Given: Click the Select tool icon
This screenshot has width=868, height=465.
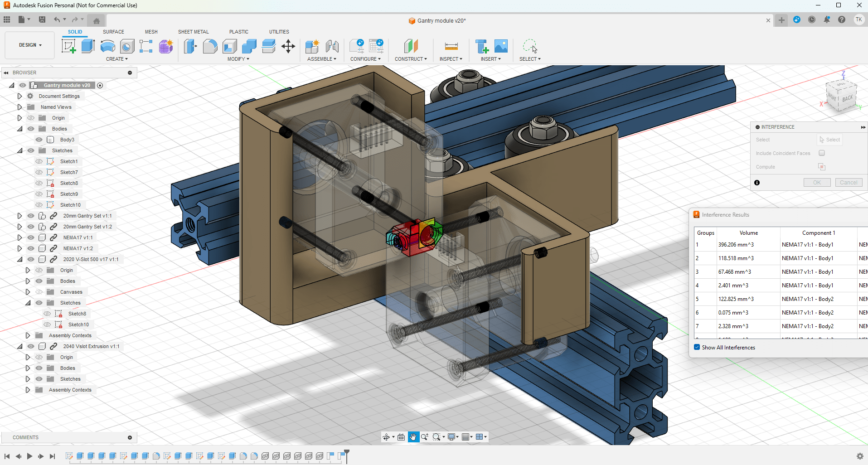Looking at the screenshot, I should pos(530,46).
